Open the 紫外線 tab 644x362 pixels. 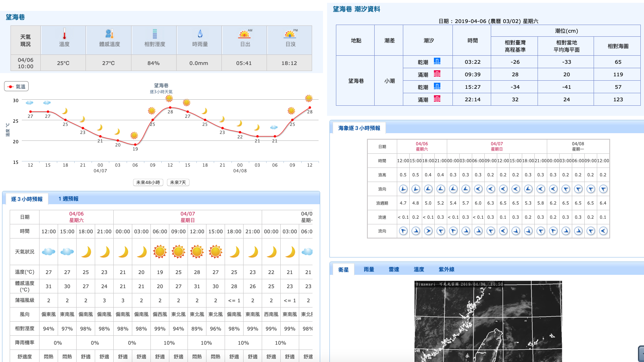tap(446, 270)
